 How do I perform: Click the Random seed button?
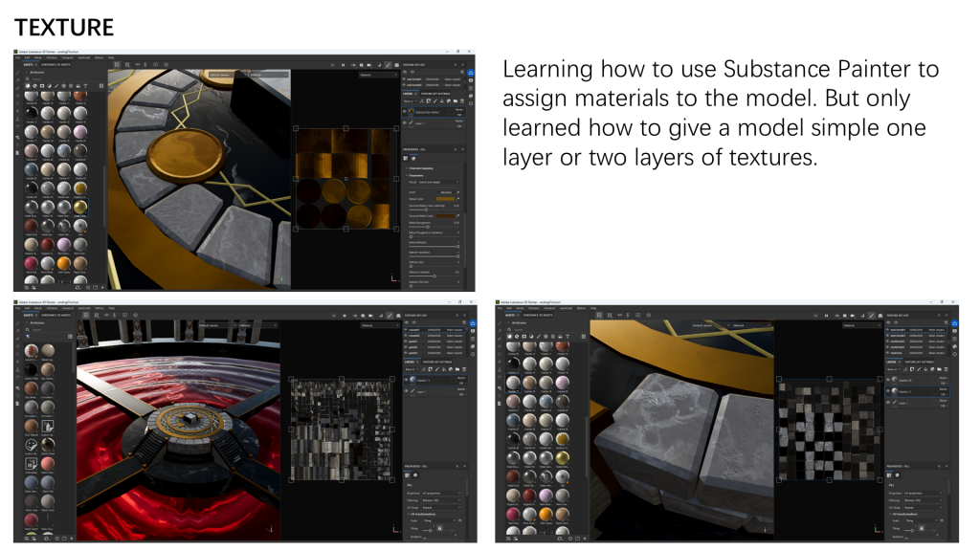click(446, 191)
